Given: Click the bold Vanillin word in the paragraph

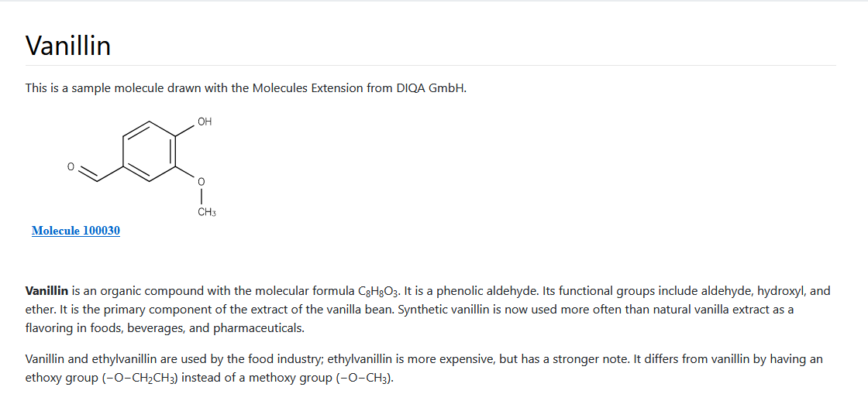Looking at the screenshot, I should (x=47, y=291).
